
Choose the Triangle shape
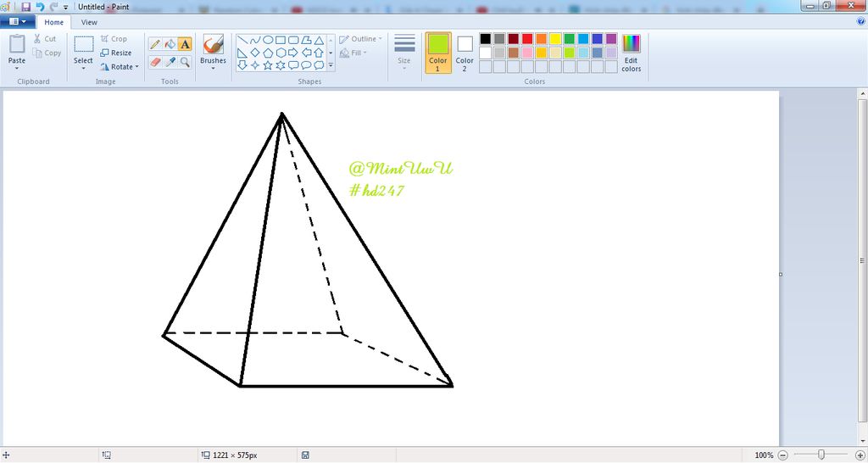point(319,40)
